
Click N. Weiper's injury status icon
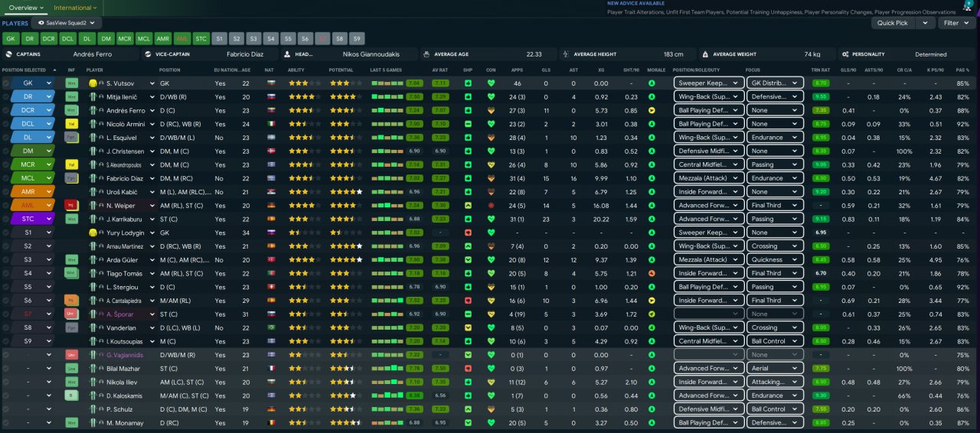[71, 205]
